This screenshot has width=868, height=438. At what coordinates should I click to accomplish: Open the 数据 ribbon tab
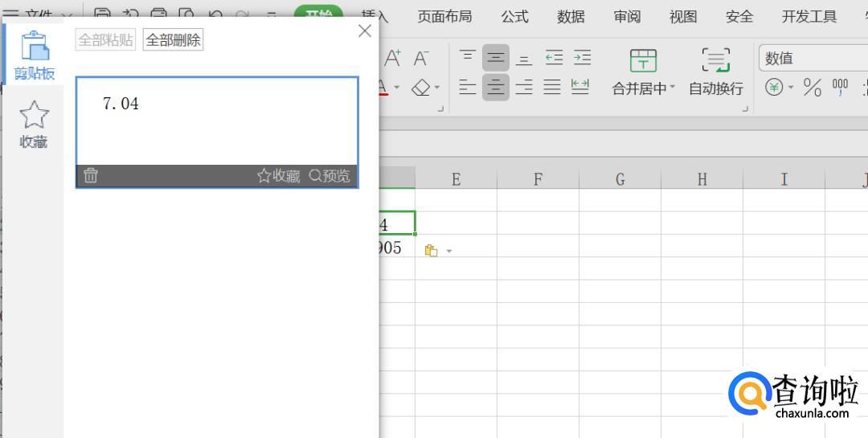click(x=571, y=17)
